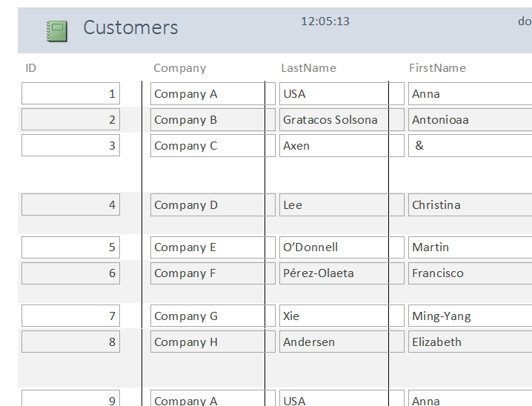This screenshot has width=532, height=406.
Task: Click the 12:05:13 time display
Action: tap(325, 21)
